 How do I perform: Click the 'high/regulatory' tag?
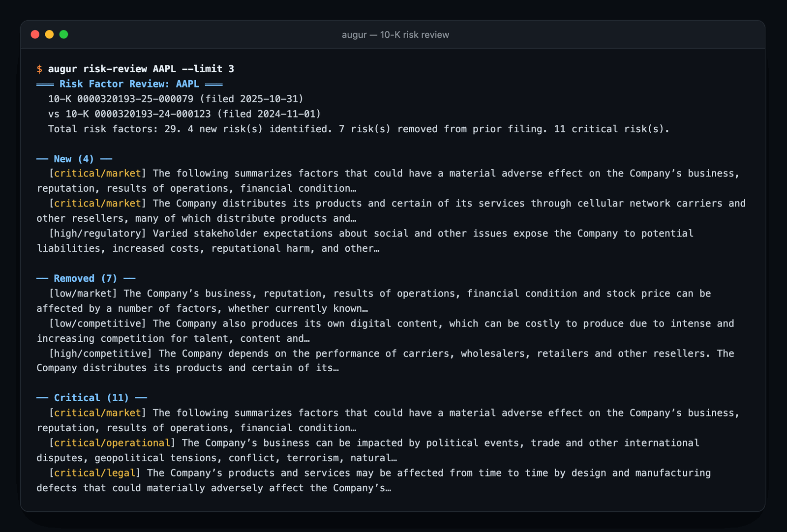pyautogui.click(x=97, y=234)
